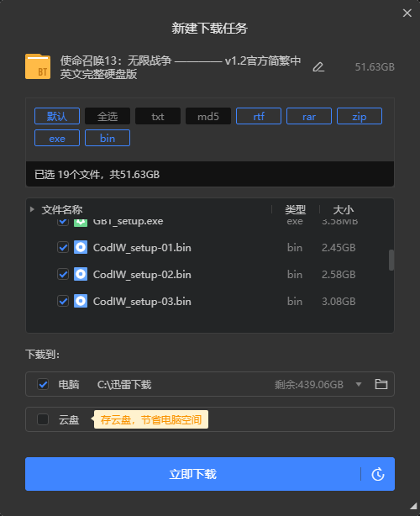The width and height of the screenshot is (420, 516).
Task: Toggle the rar file type filter
Action: [x=309, y=116]
